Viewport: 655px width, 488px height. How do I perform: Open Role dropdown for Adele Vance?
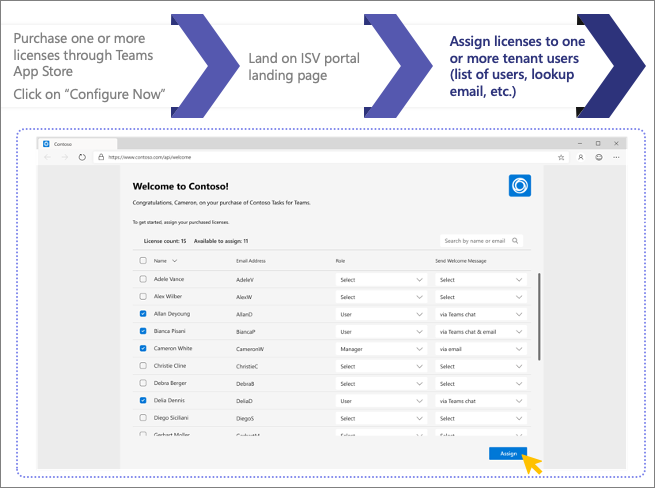[381, 280]
